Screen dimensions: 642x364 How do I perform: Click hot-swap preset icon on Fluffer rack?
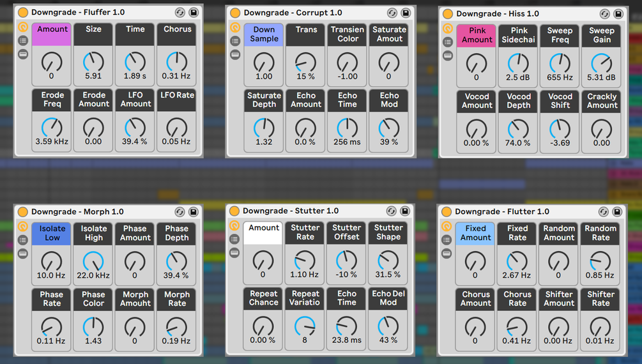[x=180, y=13]
